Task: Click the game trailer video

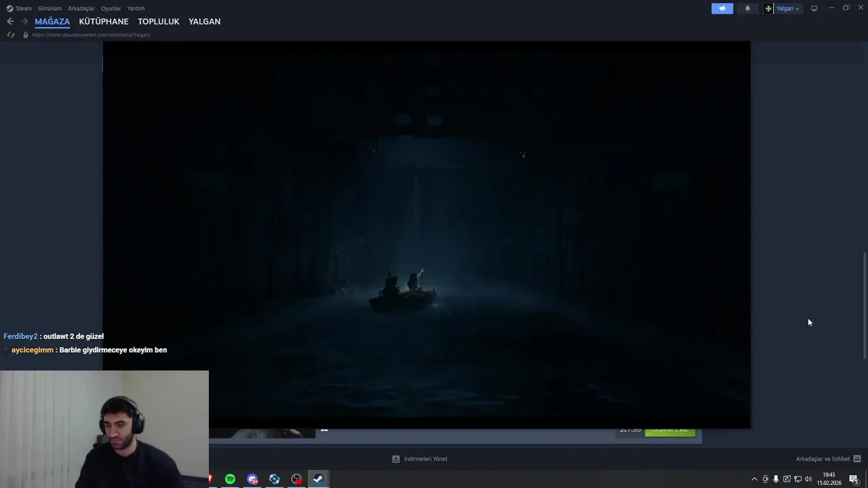Action: point(427,234)
